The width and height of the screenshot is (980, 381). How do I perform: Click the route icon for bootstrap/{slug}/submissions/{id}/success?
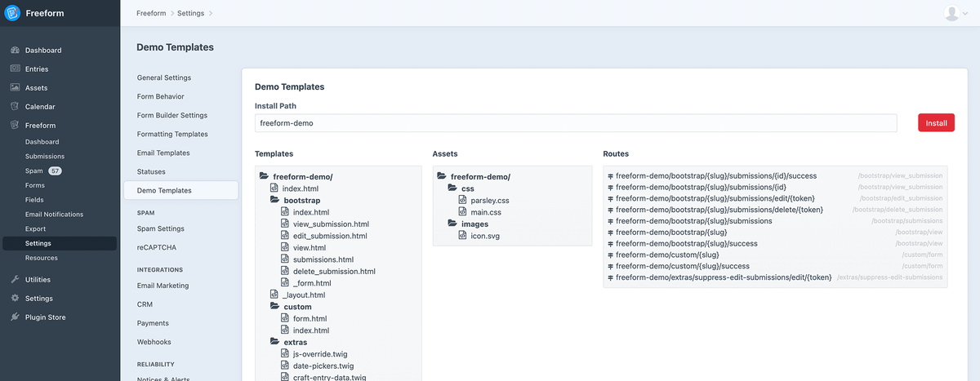[611, 176]
